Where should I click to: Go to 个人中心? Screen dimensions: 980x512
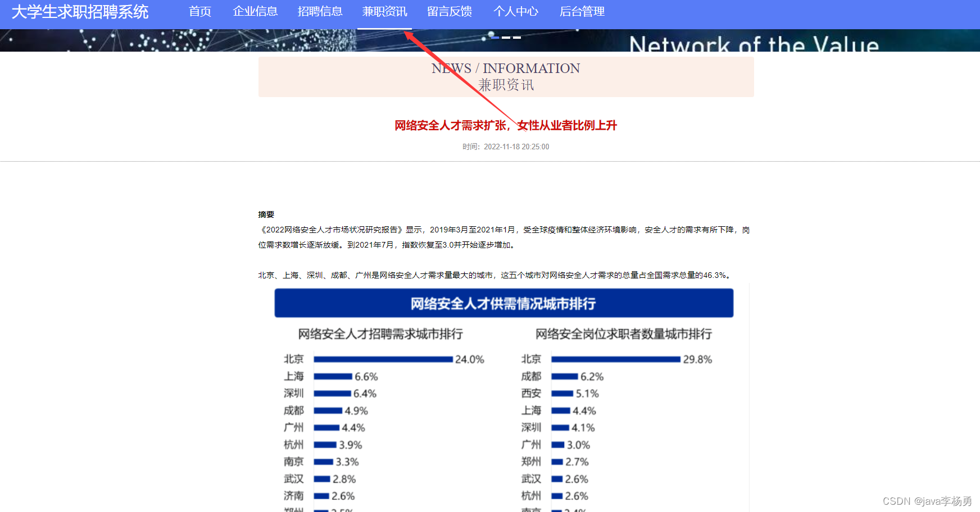[515, 12]
